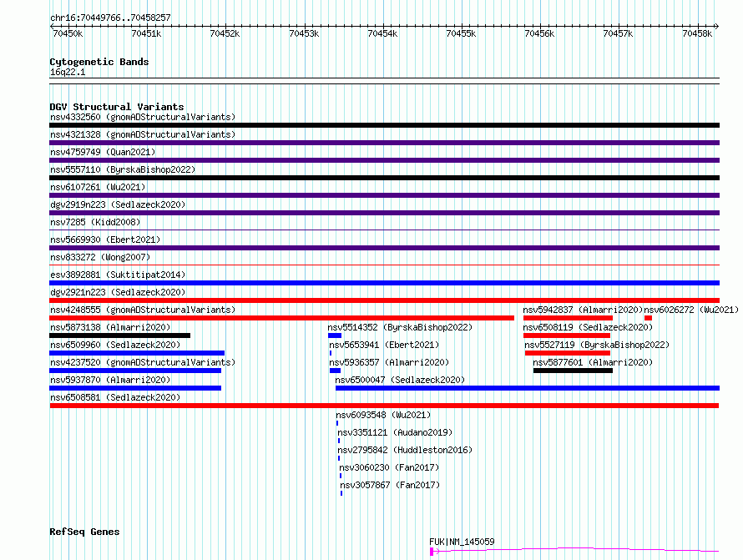
Task: Click the red nsv5527119 ByrskaBishop2022 bar
Action: point(567,353)
